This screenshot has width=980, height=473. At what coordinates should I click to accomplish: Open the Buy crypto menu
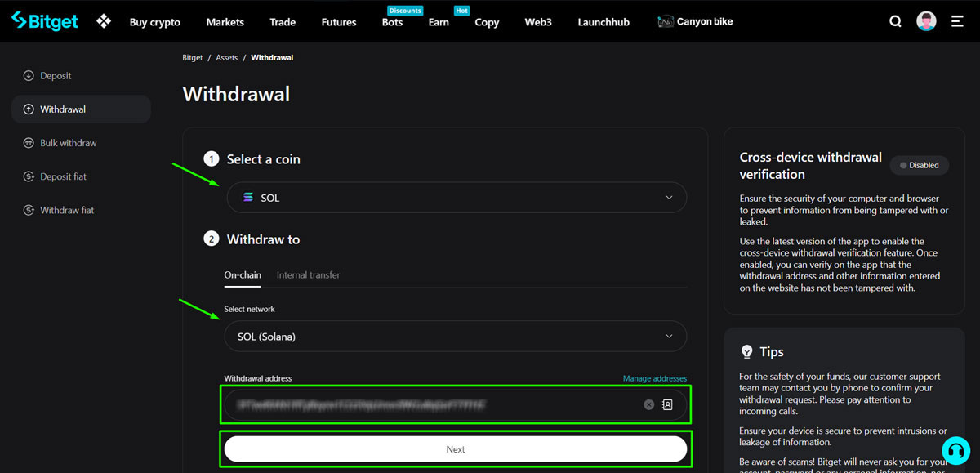[x=155, y=22]
